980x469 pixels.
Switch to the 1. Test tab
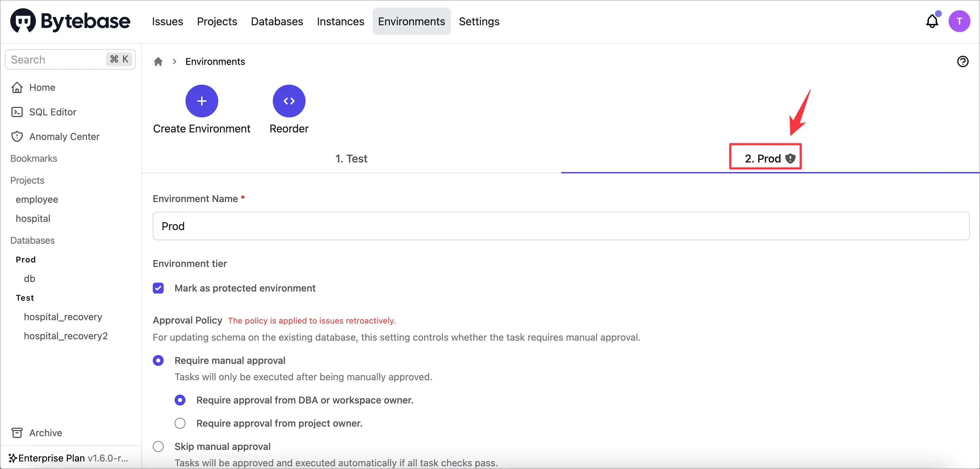351,159
